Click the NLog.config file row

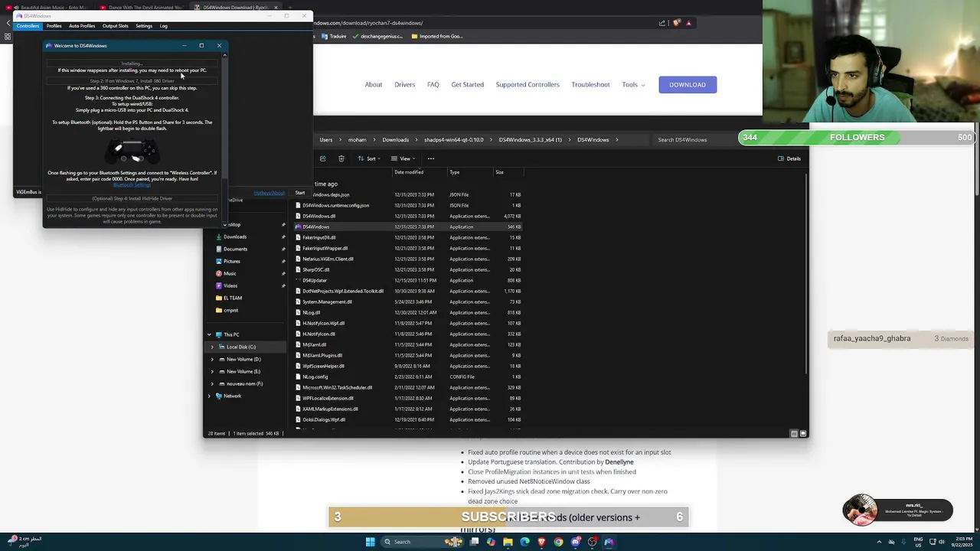[407, 377]
